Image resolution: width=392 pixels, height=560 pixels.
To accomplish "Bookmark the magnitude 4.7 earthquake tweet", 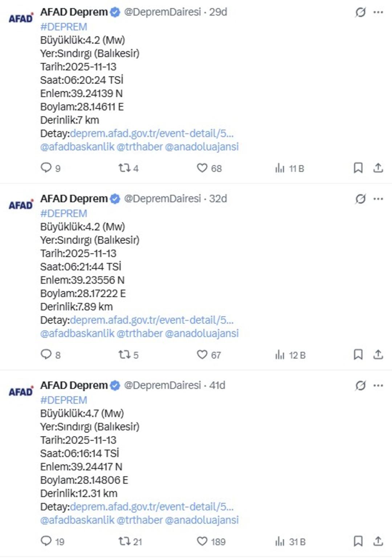I will coord(358,541).
